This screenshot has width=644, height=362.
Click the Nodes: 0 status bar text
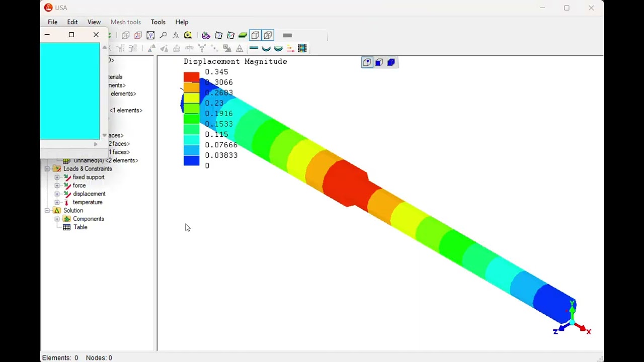(99, 358)
